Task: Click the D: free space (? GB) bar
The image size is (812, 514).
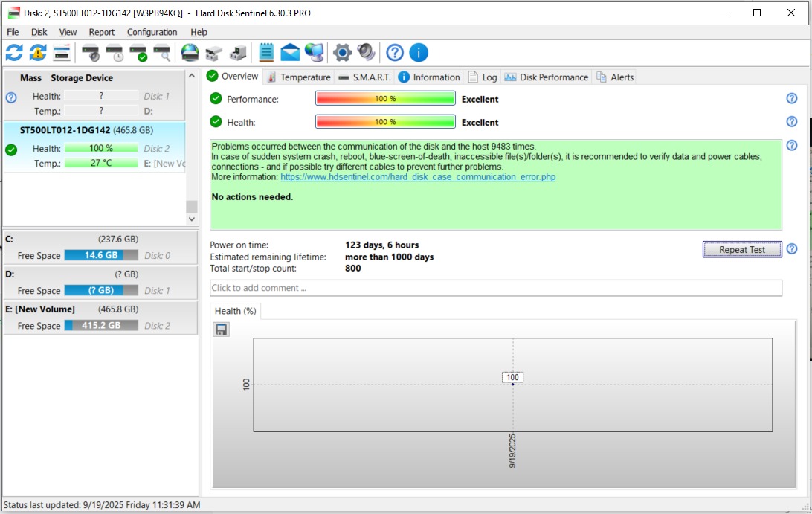Action: (101, 290)
